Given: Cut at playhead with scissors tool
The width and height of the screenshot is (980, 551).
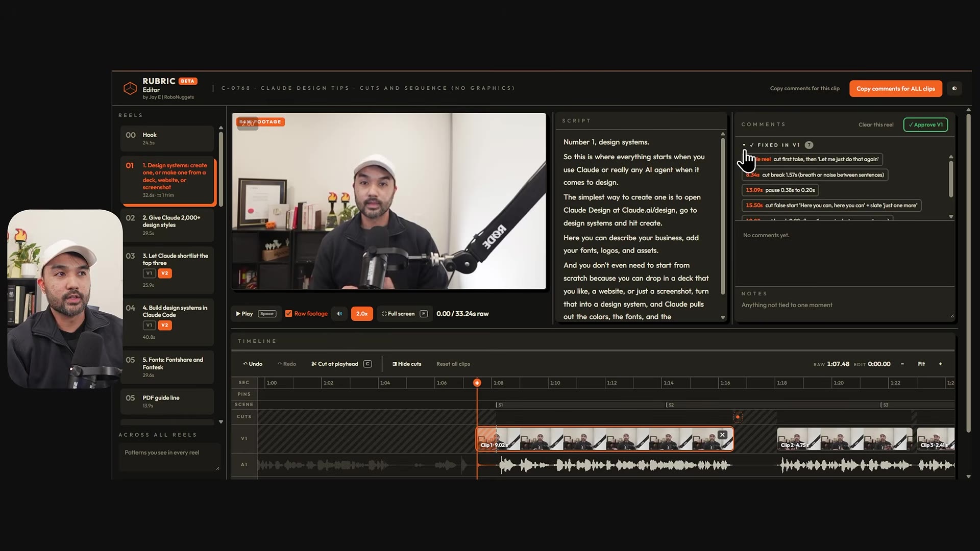Looking at the screenshot, I should point(341,364).
